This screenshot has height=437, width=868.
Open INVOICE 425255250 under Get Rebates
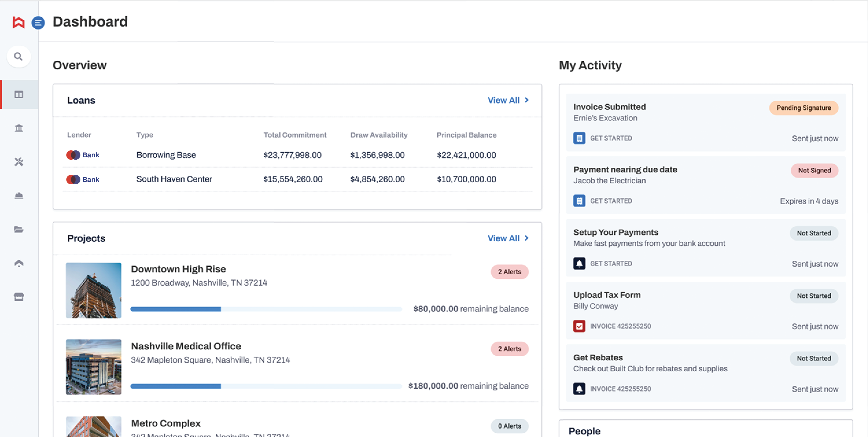click(x=620, y=389)
